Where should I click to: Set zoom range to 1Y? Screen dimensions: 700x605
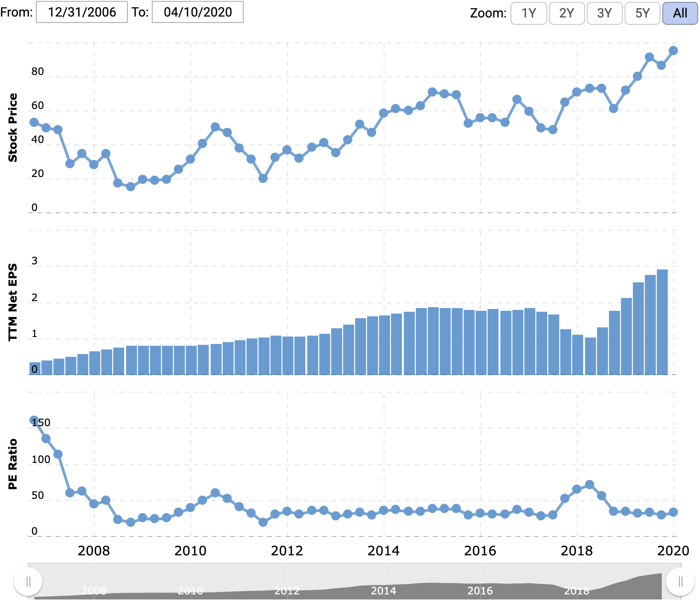[529, 13]
